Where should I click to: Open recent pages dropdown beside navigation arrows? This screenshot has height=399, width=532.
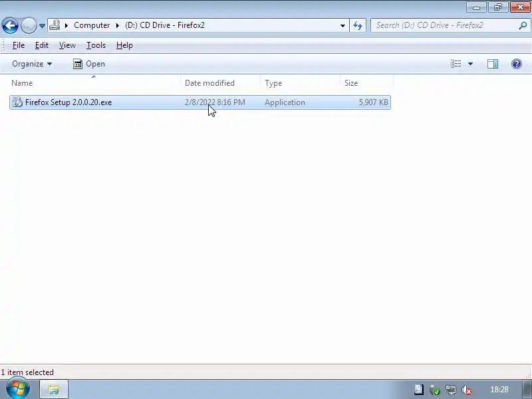[x=42, y=26]
